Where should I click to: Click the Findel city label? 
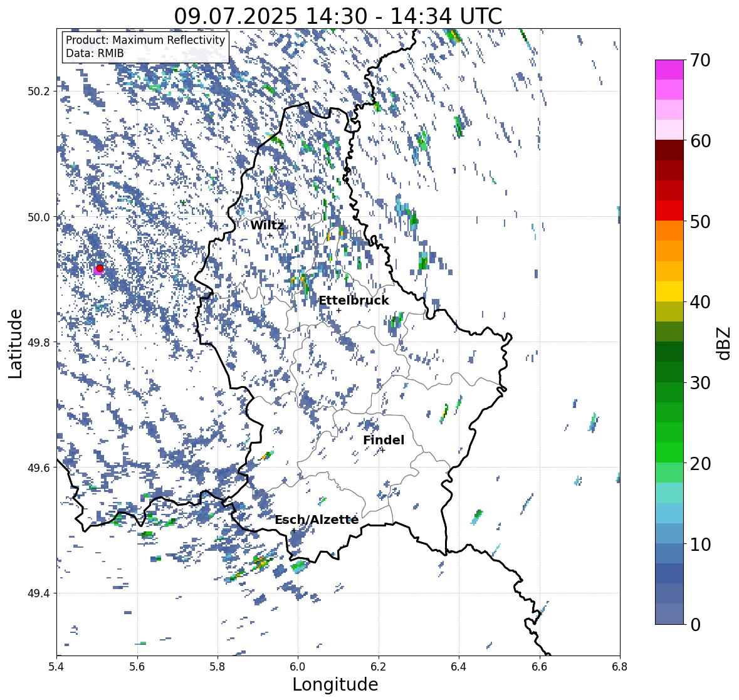coord(384,440)
